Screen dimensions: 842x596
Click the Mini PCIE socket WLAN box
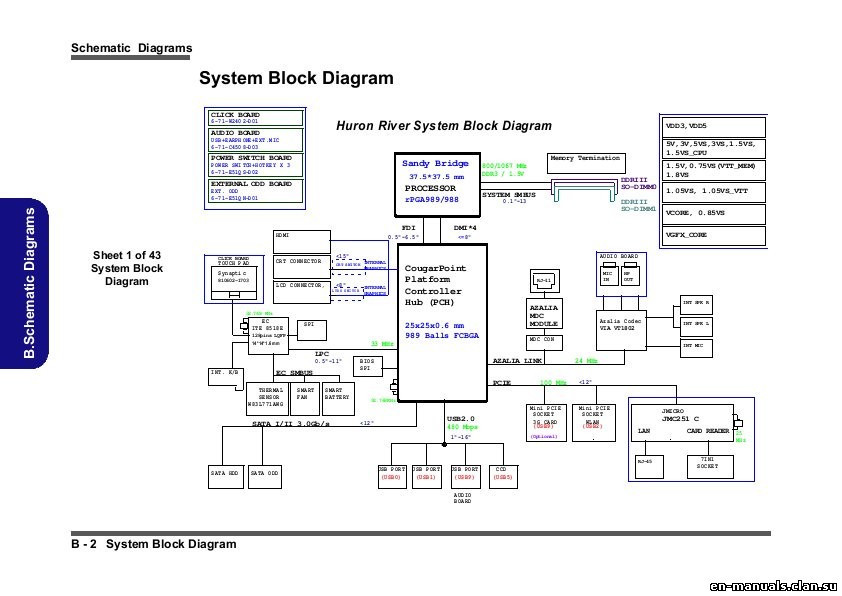(593, 423)
